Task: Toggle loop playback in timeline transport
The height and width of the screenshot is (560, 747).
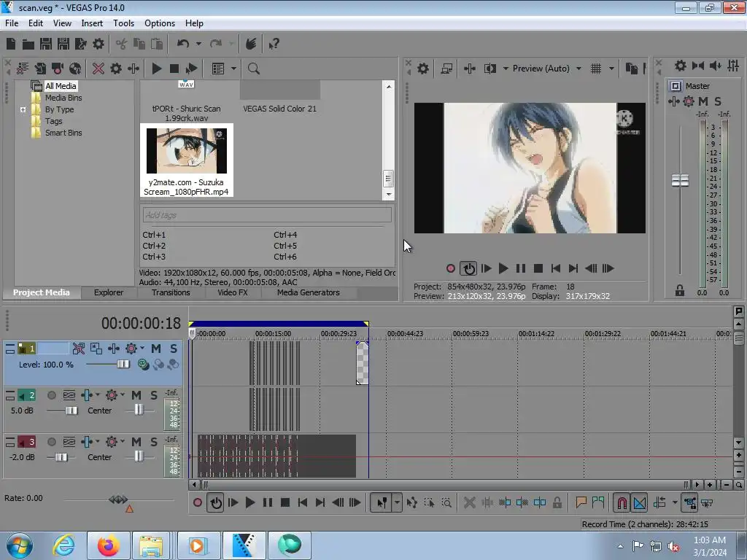Action: point(216,503)
